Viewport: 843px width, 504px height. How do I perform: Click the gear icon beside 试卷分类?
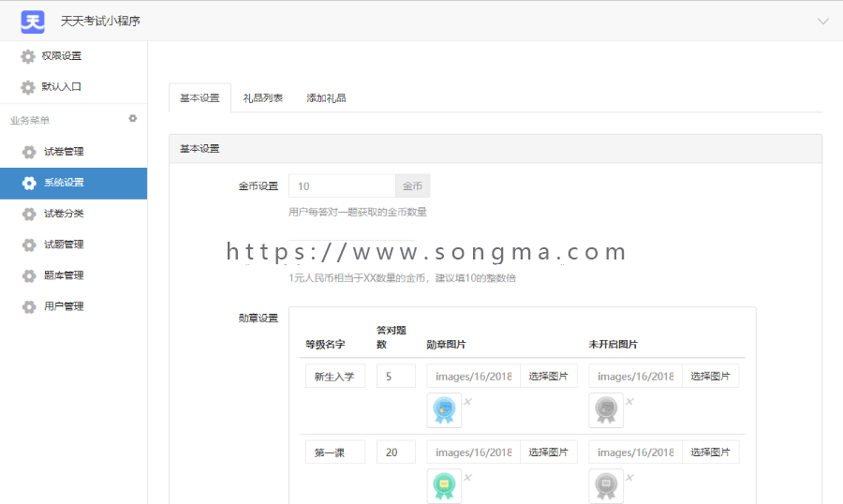tap(29, 215)
